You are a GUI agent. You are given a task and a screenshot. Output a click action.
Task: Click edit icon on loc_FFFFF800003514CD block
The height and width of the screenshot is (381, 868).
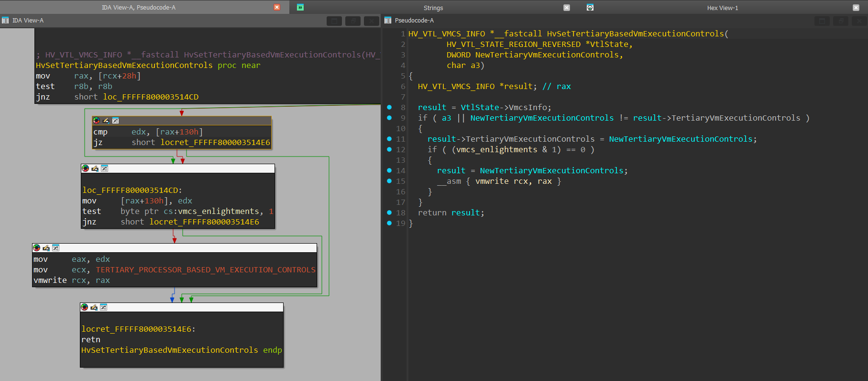tap(95, 168)
